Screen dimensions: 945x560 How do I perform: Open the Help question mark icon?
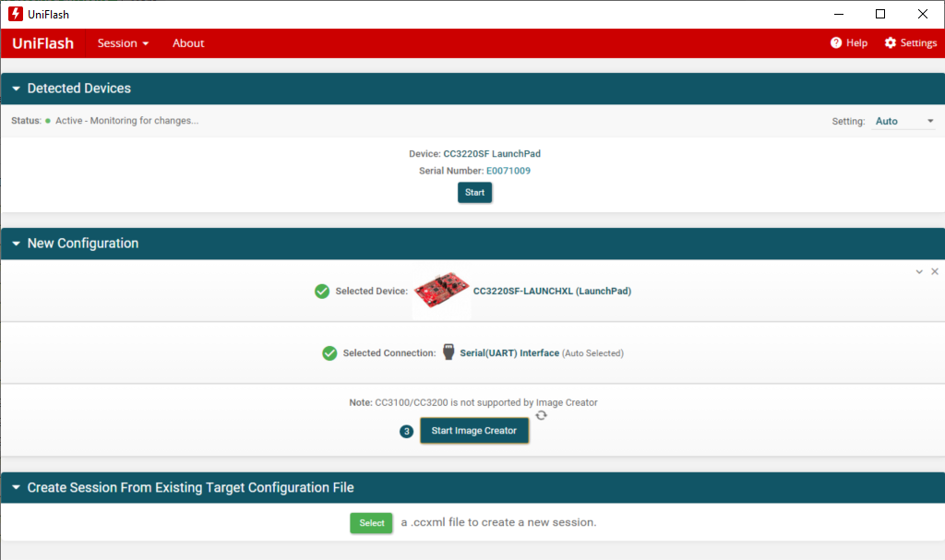836,42
